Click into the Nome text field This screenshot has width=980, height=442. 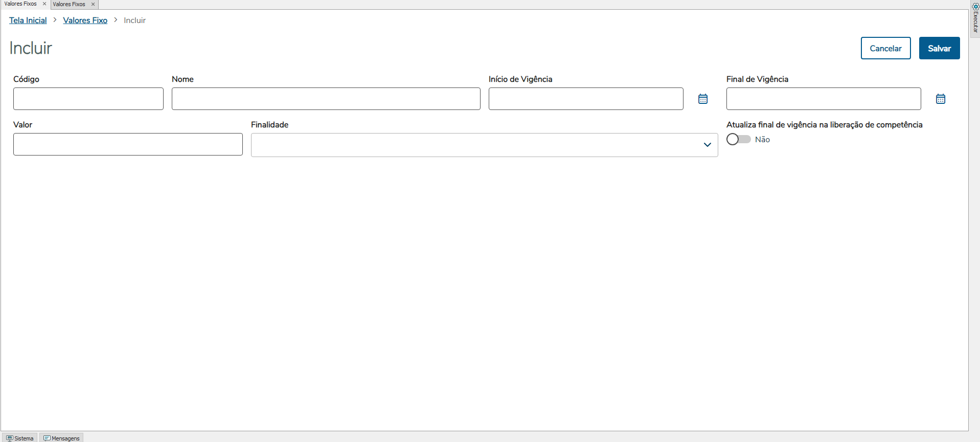(x=326, y=99)
